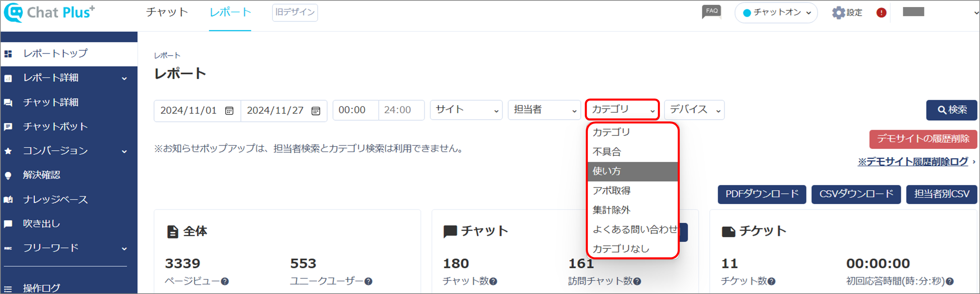The height and width of the screenshot is (294, 980).
Task: Click help icon beside ユニークユーザー
Action: pos(368,282)
